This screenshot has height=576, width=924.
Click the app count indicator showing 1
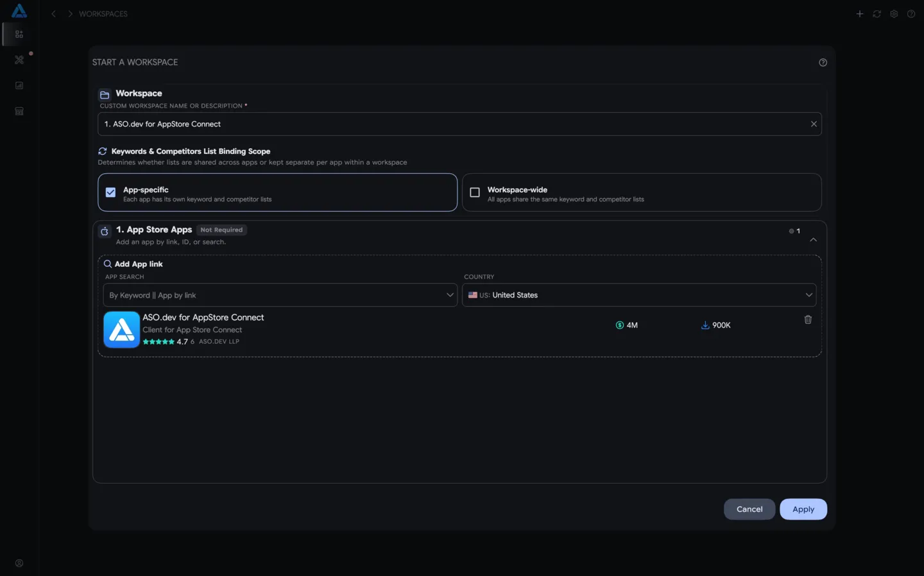[794, 231]
